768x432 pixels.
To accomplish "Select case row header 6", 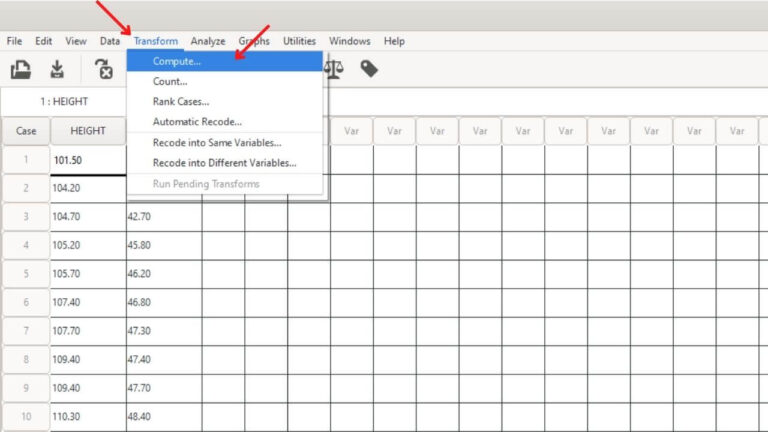I will (26, 302).
